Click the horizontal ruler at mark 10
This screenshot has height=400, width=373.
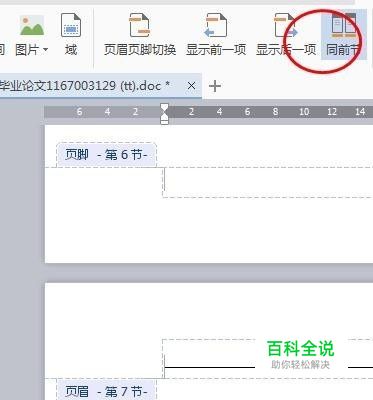click(x=304, y=111)
